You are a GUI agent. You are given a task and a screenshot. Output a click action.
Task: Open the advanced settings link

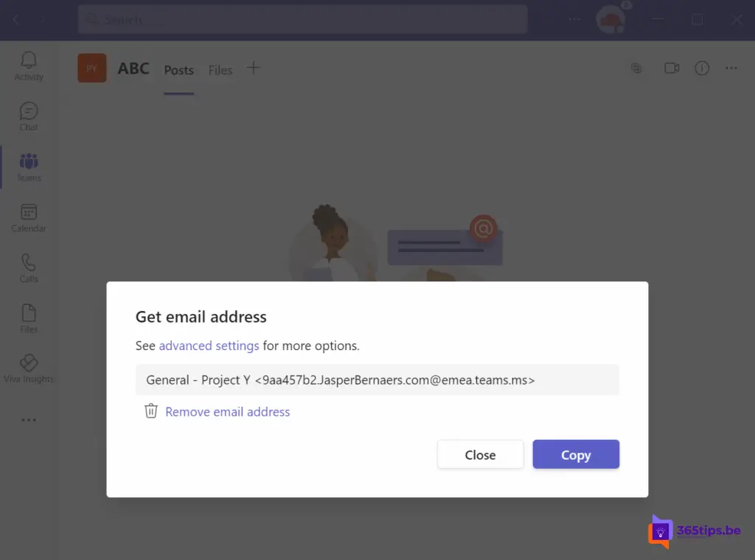click(209, 346)
